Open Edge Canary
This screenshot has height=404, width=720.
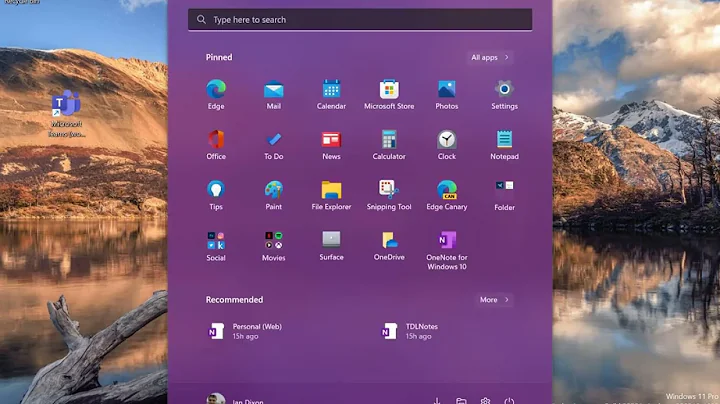coord(447,195)
